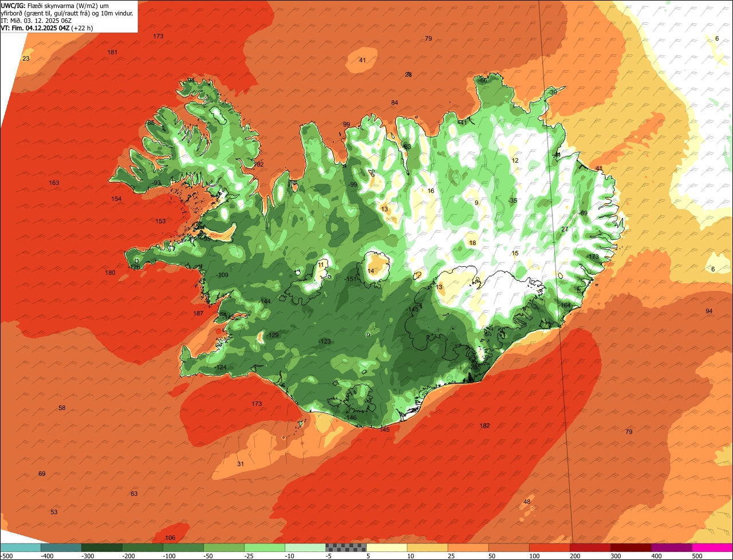This screenshot has height=560, width=733.
Task: Click the legend swatch between 200 and 300
Action: [x=590, y=547]
